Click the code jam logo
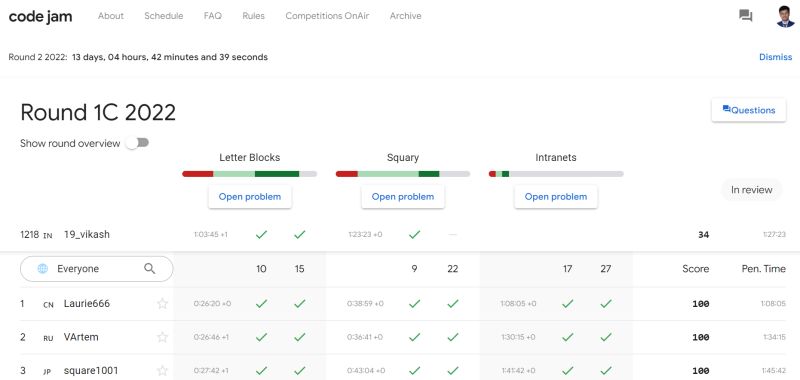Screen dimensions: 800x380 [x=40, y=16]
